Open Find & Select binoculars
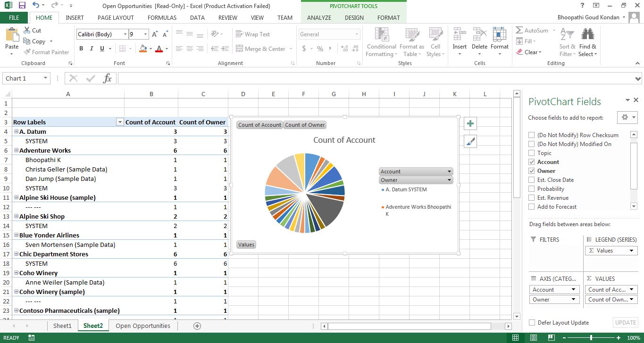This screenshot has width=644, height=343. click(x=588, y=42)
